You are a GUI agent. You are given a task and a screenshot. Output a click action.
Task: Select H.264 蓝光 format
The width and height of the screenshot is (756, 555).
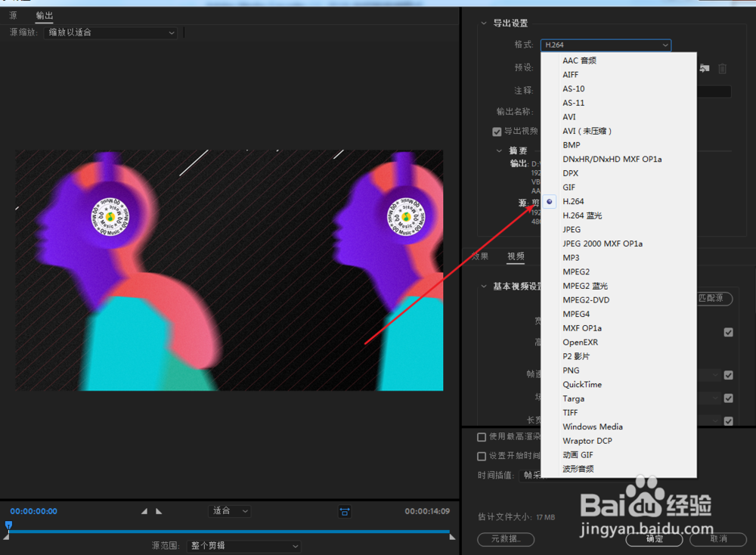coord(618,215)
